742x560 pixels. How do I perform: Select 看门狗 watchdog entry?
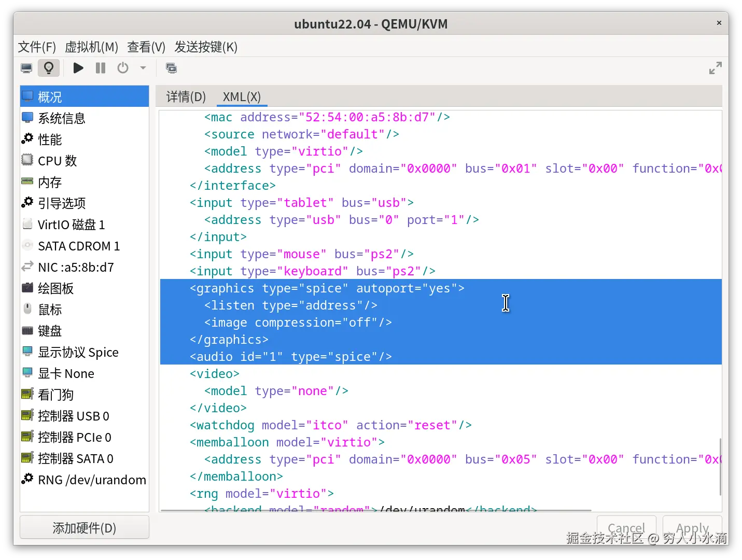point(85,395)
